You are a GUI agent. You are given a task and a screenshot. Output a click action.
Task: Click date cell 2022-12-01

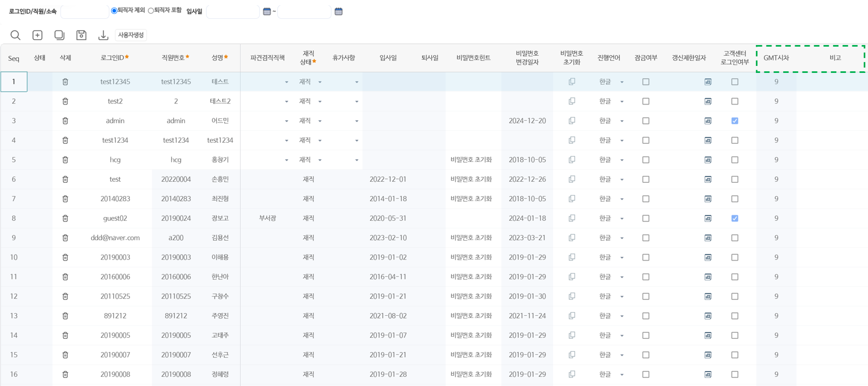pyautogui.click(x=388, y=180)
